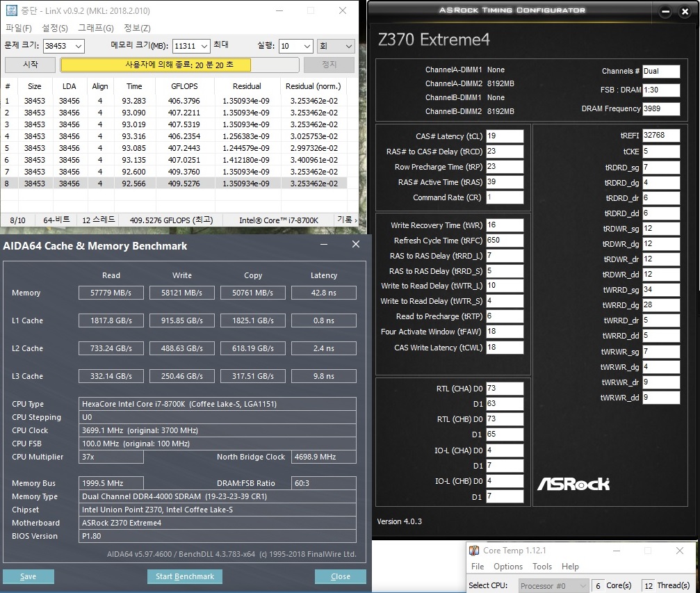Viewport: 700px width, 593px height.
Task: Open Core Temp Help menu
Action: coord(570,566)
